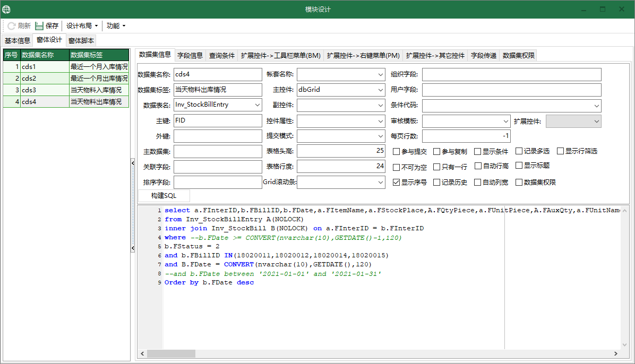Image resolution: width=635 pixels, height=364 pixels.
Task: Click the 刷新 refresh icon
Action: point(11,26)
